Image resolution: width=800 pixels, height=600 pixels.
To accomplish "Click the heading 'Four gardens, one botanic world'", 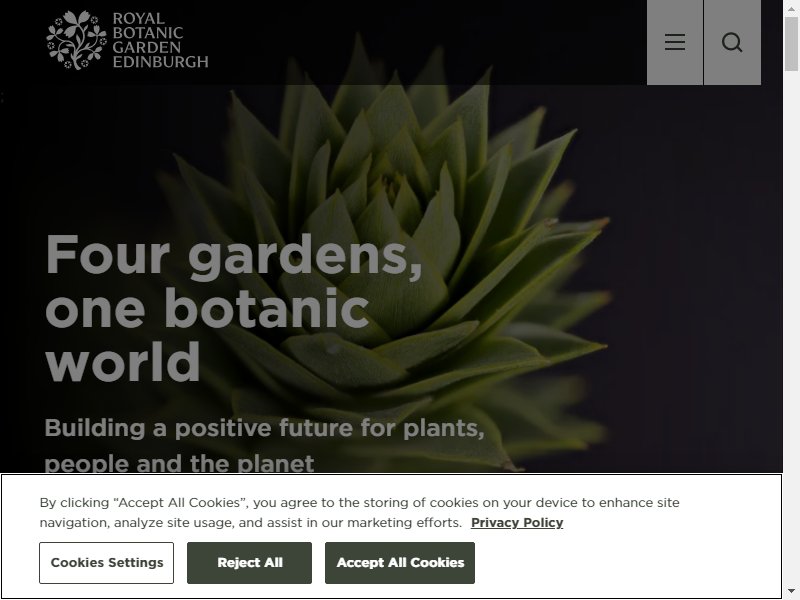I will pos(234,308).
